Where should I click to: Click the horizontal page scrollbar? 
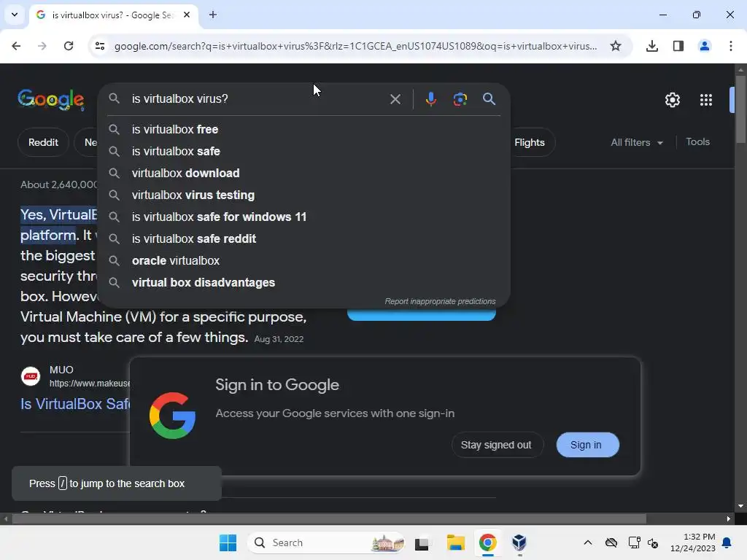329,518
